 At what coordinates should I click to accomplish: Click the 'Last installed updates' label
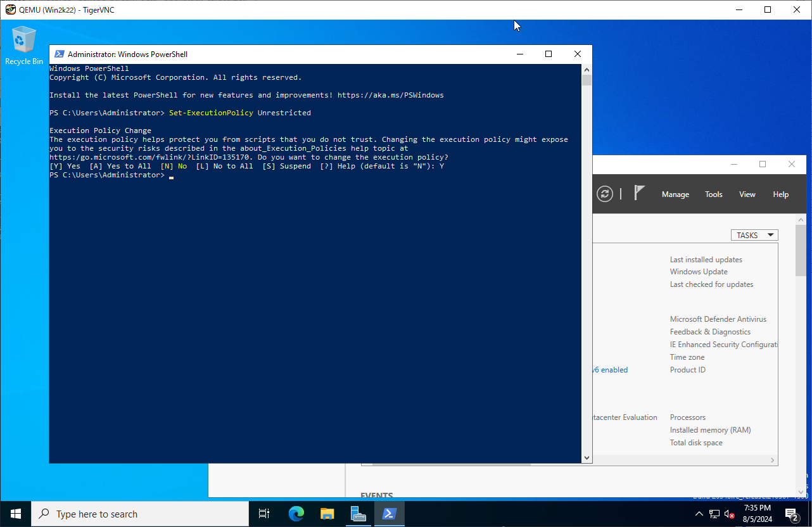pos(706,260)
